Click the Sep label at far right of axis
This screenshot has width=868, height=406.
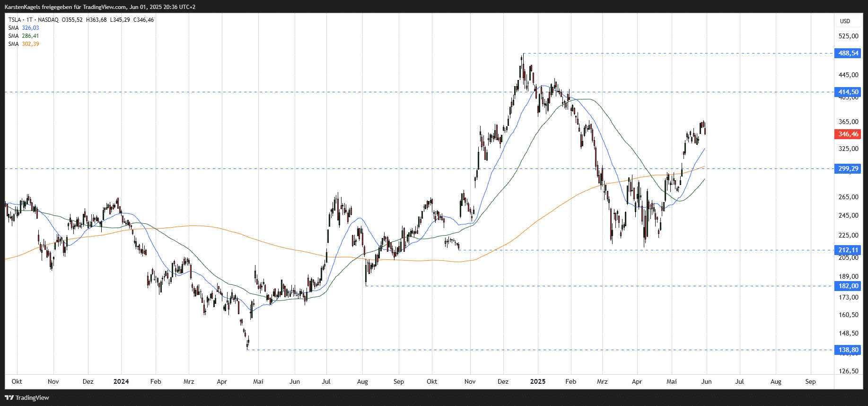[x=810, y=381]
